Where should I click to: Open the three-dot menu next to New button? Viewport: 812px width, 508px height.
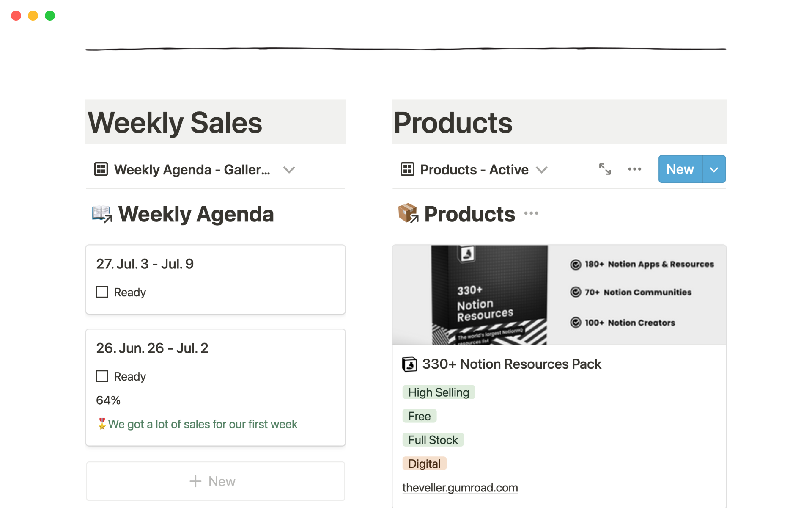point(634,169)
